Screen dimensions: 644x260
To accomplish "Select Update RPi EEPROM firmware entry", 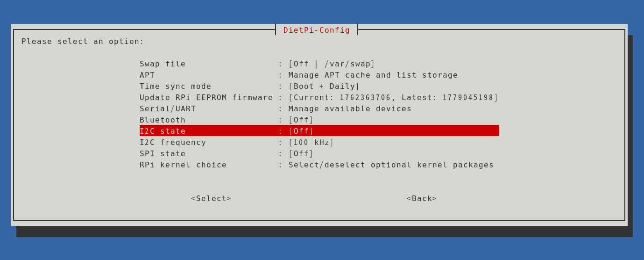I will click(319, 97).
